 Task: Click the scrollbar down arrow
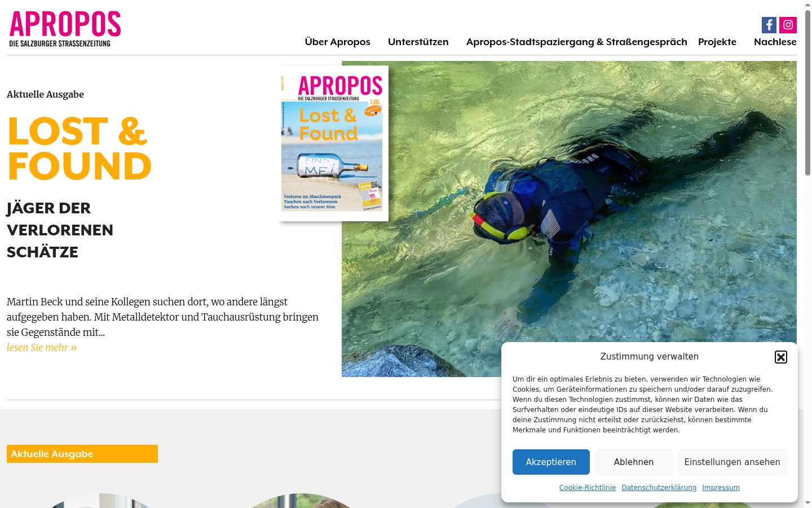tap(807, 503)
